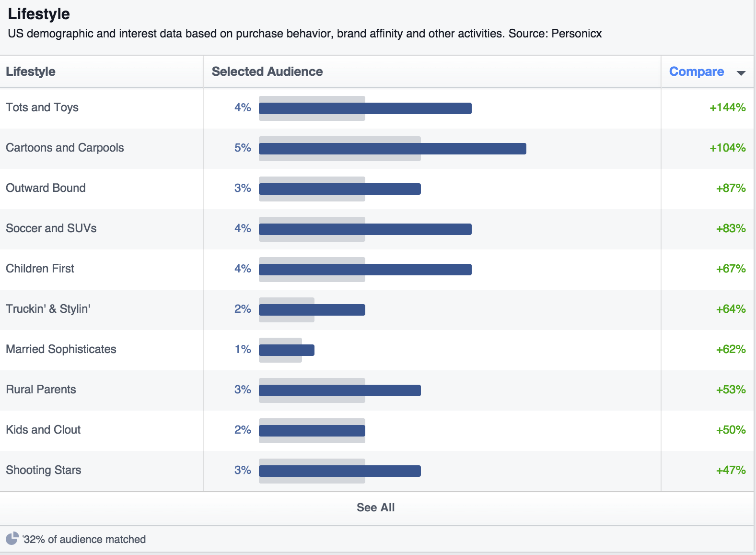Click the Cartoons and Carpools bar
The width and height of the screenshot is (756, 555).
point(392,149)
